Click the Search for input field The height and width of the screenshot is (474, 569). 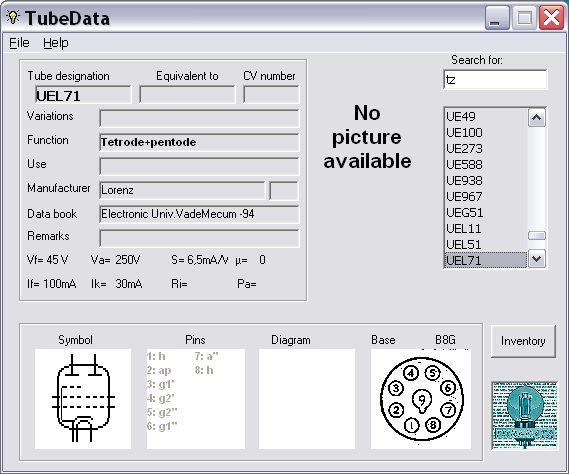495,79
